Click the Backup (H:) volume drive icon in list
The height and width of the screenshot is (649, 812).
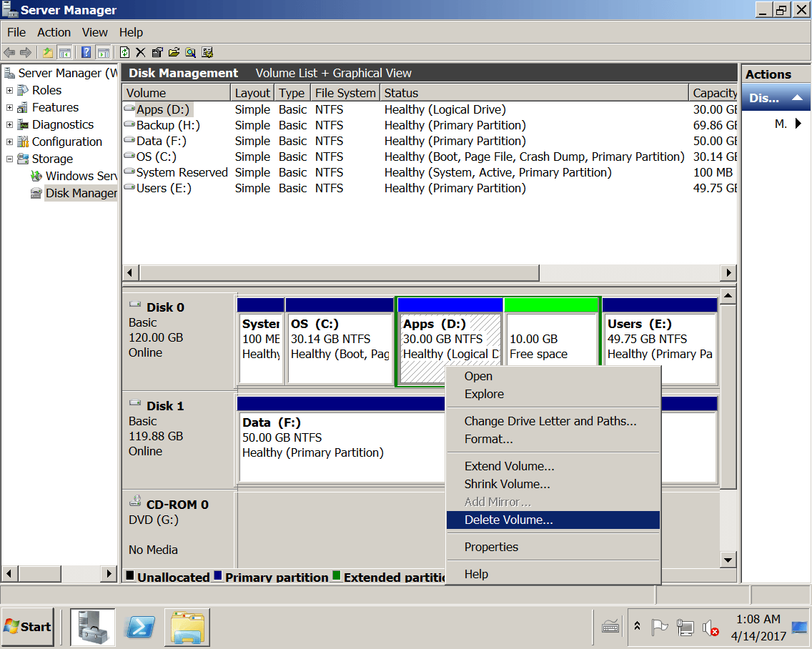click(129, 124)
